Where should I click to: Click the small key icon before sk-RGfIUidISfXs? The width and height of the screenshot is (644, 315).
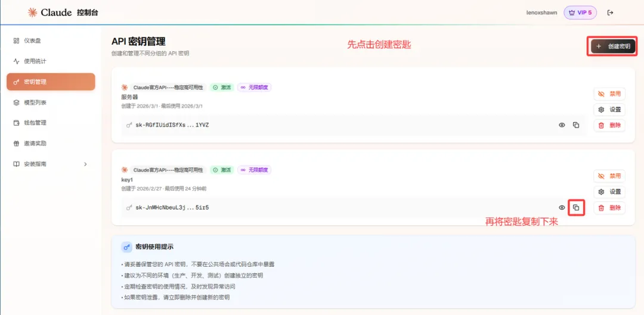point(129,125)
